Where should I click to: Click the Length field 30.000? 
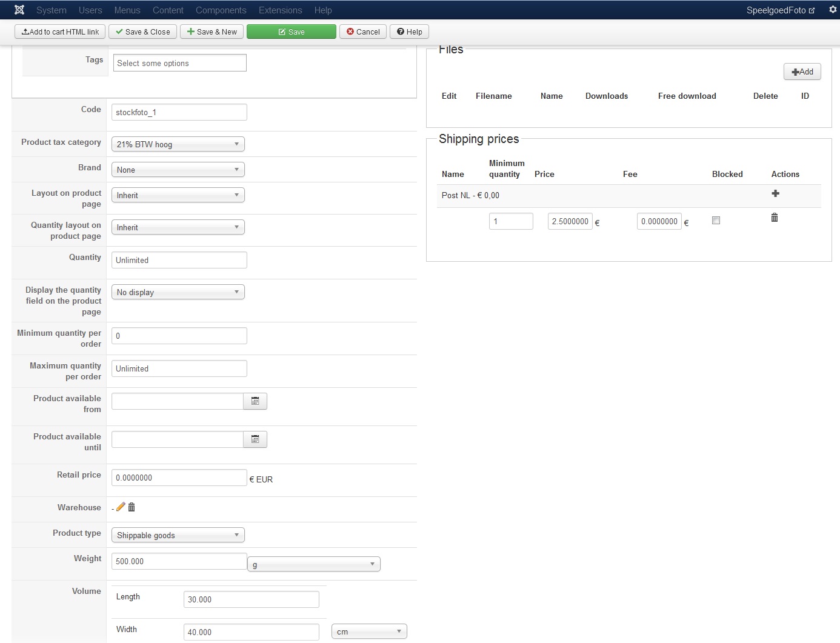(x=252, y=599)
